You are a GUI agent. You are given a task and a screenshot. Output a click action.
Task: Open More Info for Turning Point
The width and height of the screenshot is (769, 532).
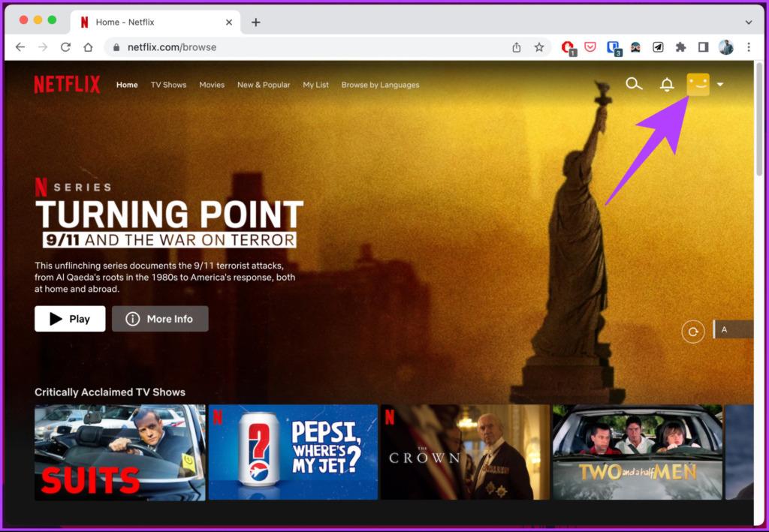click(160, 319)
